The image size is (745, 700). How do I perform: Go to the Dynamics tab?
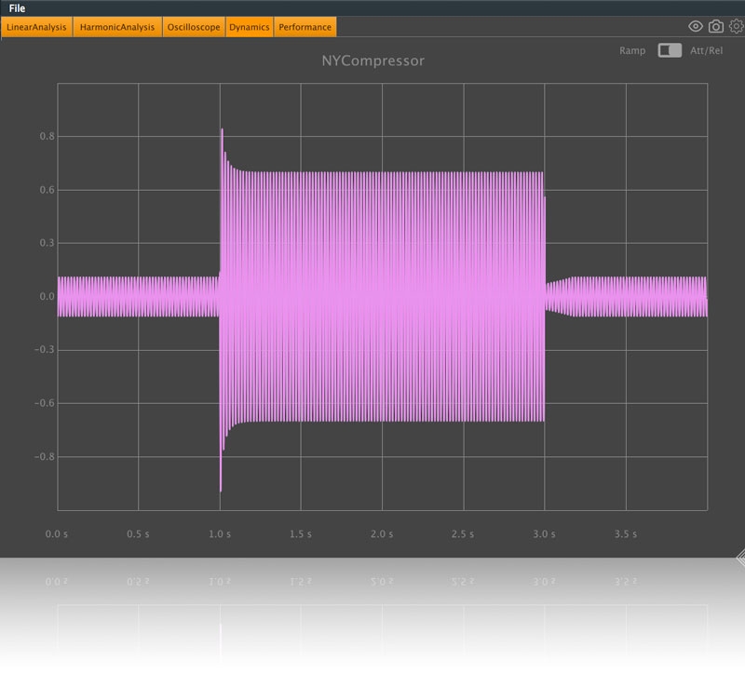[x=250, y=27]
